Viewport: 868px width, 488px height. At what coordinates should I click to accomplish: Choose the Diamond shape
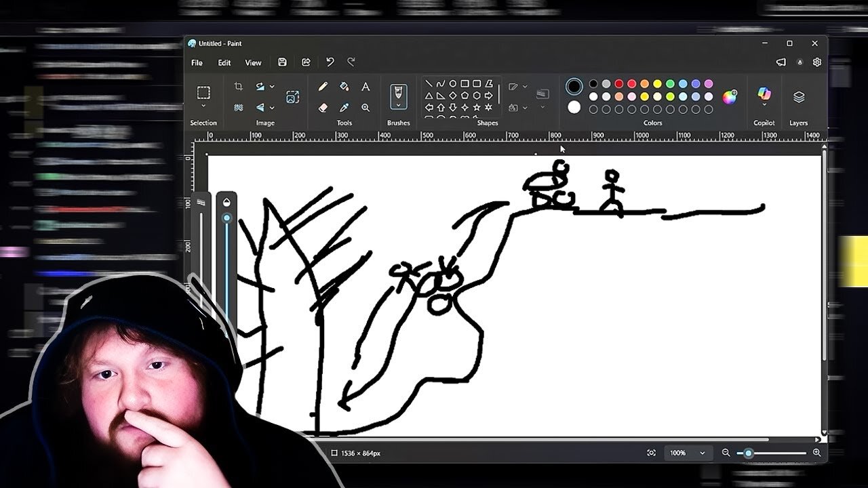pyautogui.click(x=452, y=96)
